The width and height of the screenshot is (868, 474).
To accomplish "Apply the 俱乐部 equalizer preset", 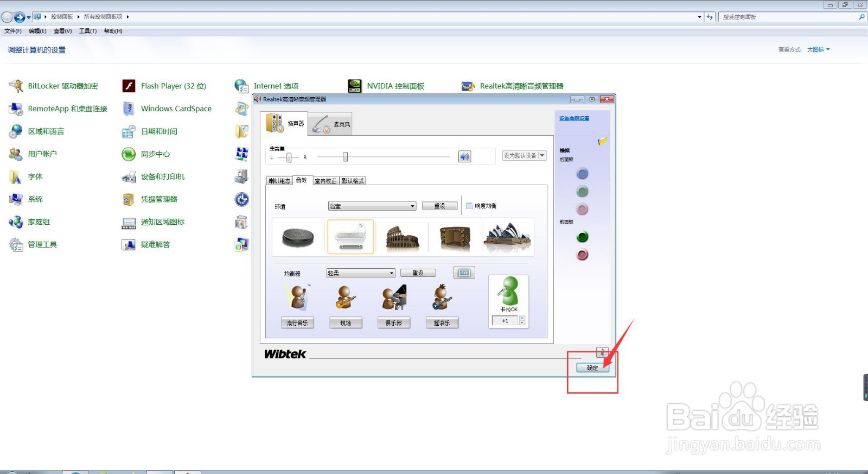I will [x=394, y=323].
